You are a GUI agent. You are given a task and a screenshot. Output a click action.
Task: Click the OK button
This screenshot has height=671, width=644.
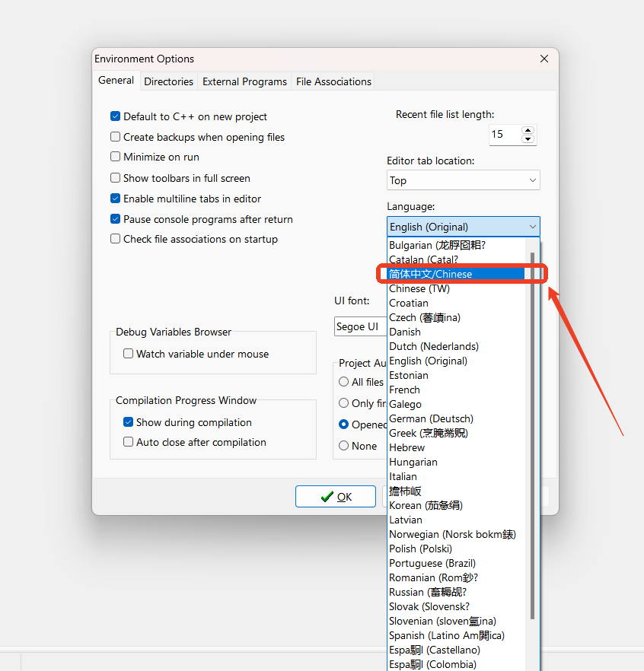(336, 496)
